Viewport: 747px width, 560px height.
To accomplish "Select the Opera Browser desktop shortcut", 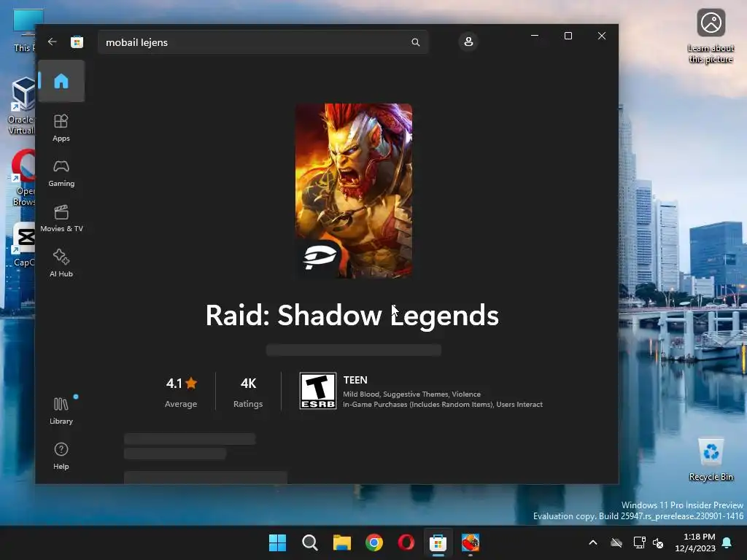I will 23,178.
